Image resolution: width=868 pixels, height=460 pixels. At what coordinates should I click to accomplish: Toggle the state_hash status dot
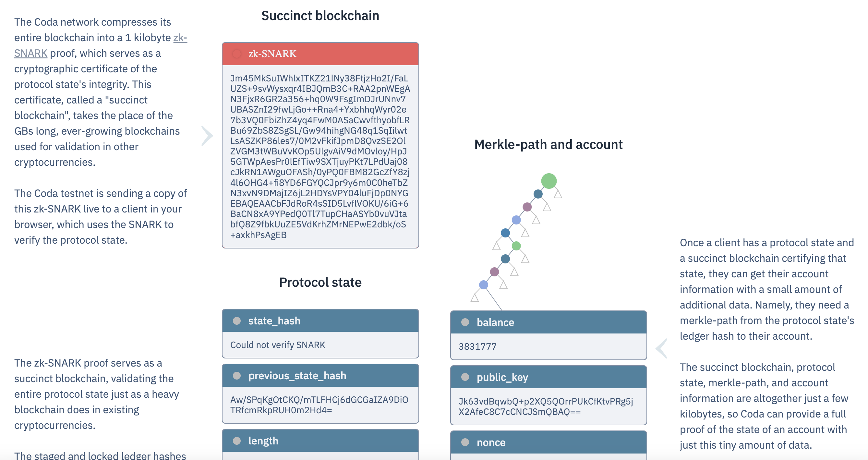(237, 321)
